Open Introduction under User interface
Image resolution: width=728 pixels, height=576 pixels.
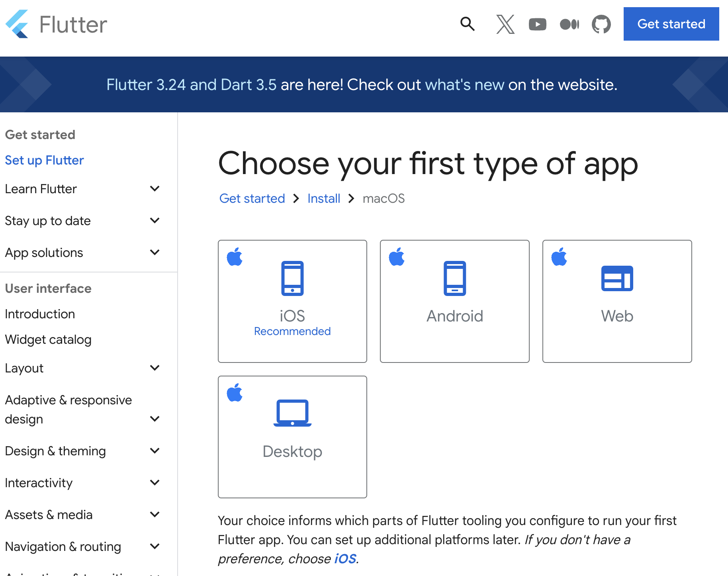coord(40,314)
